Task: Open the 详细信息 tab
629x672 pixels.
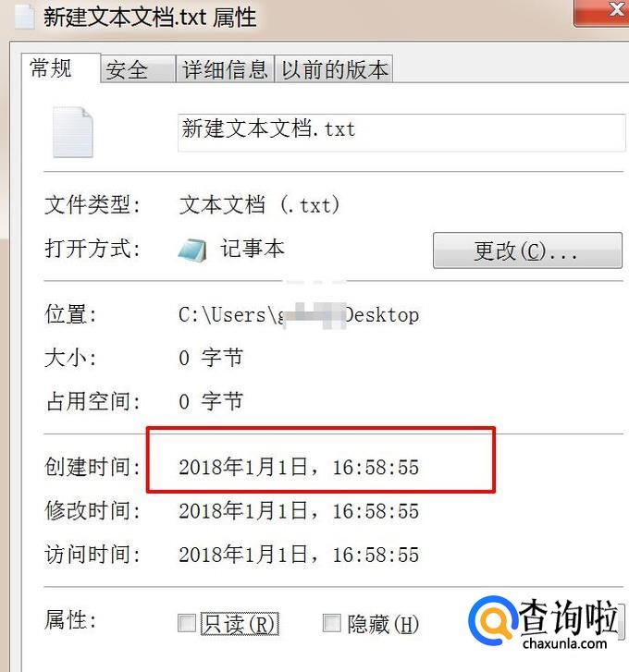Action: (225, 69)
